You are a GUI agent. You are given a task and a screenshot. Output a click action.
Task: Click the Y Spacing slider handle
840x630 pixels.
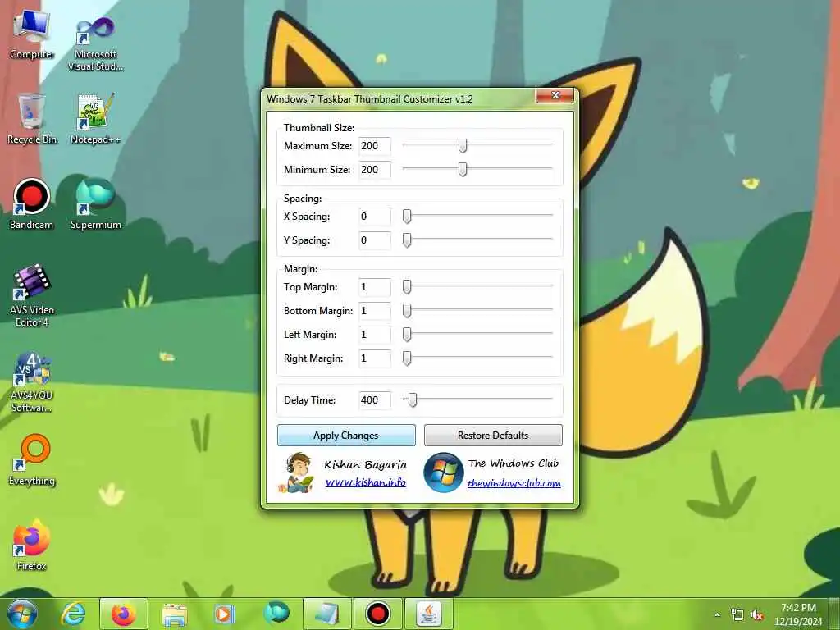tap(407, 240)
